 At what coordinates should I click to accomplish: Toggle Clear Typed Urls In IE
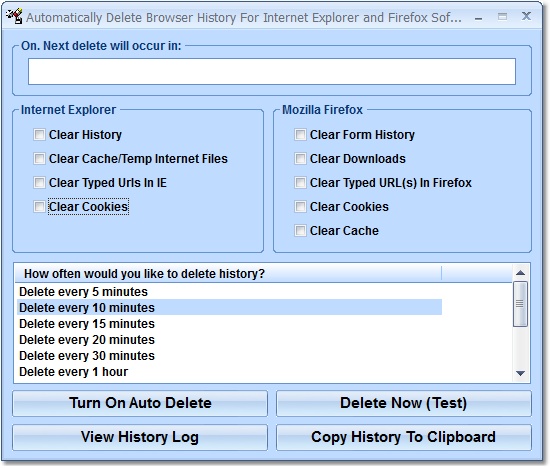(x=39, y=183)
